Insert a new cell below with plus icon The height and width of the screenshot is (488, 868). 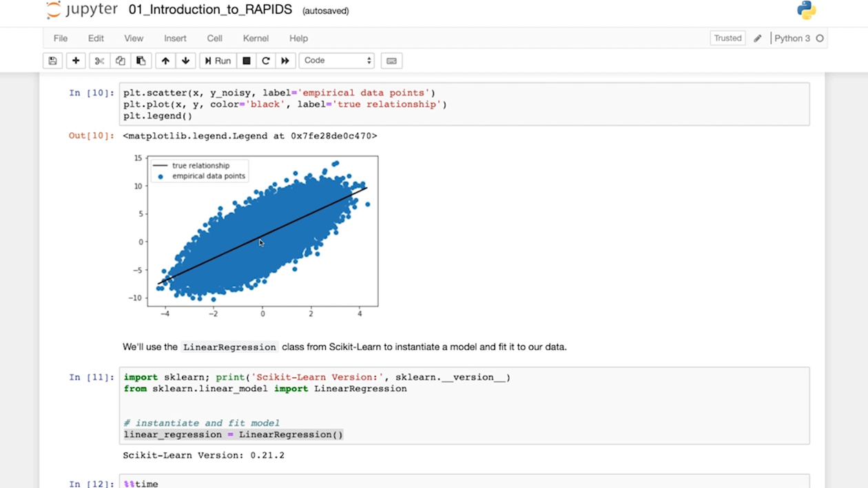(x=76, y=61)
